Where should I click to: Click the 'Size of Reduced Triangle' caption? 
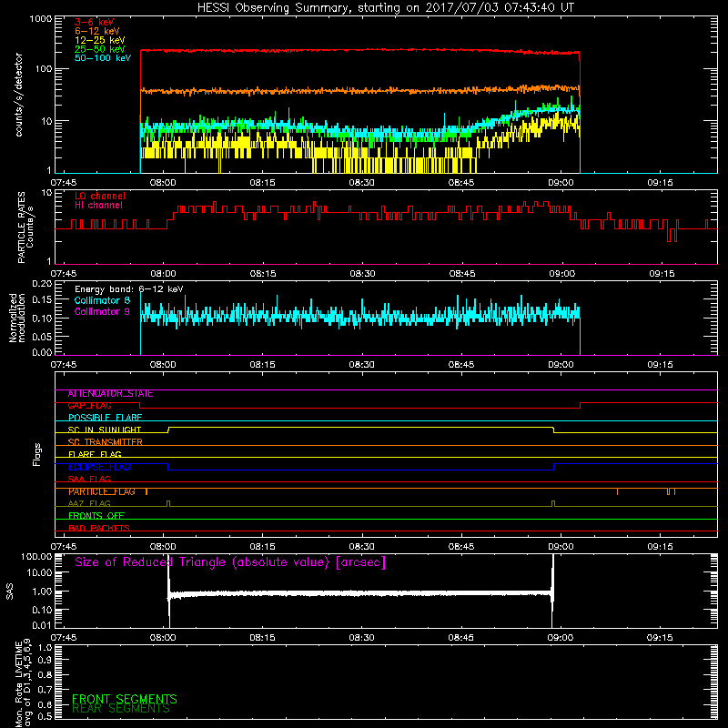(x=230, y=562)
